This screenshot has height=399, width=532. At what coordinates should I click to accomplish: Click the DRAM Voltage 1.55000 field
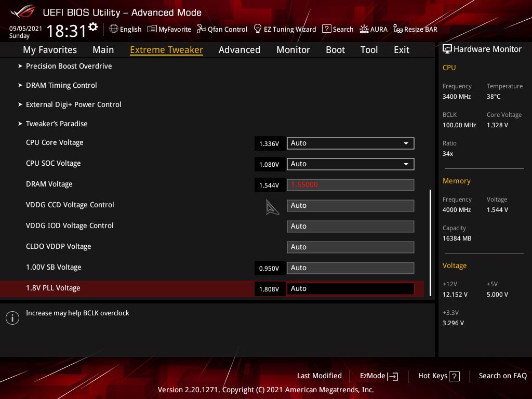click(350, 184)
